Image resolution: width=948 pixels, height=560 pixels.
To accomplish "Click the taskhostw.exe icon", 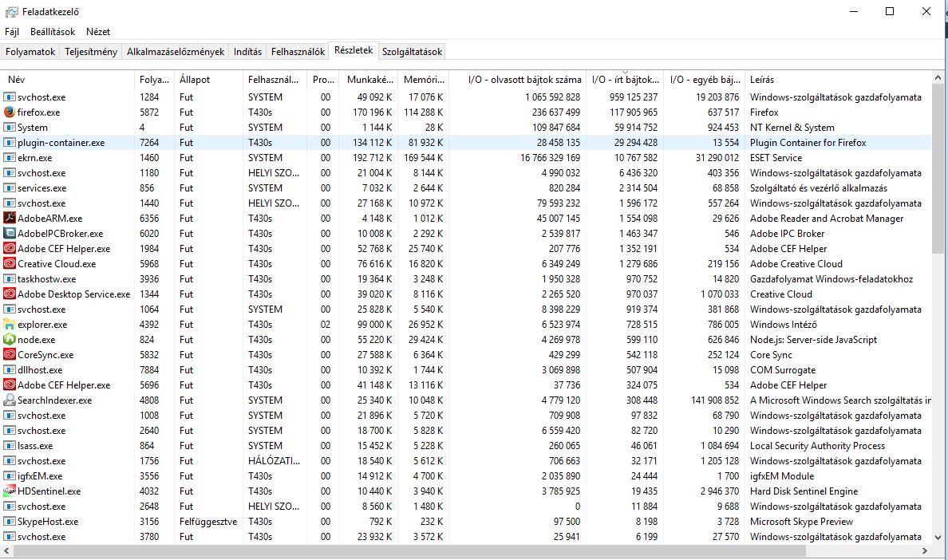I will pos(9,279).
